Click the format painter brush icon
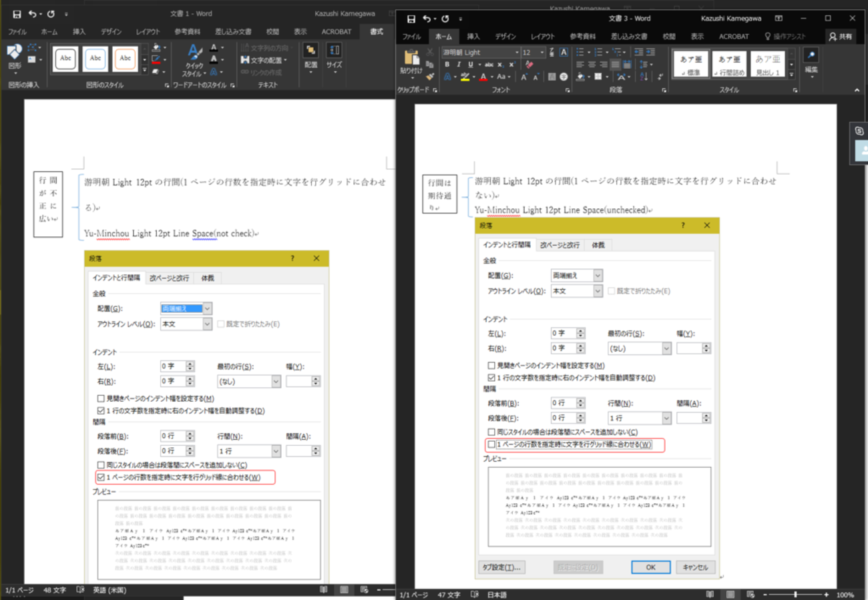Viewport: 868px width, 600px height. 430,77
